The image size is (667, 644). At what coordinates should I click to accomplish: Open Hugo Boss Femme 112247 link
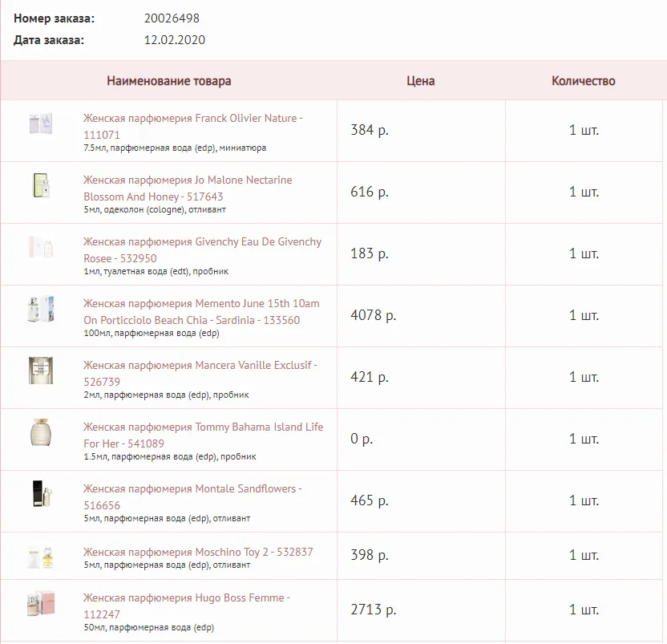(187, 606)
